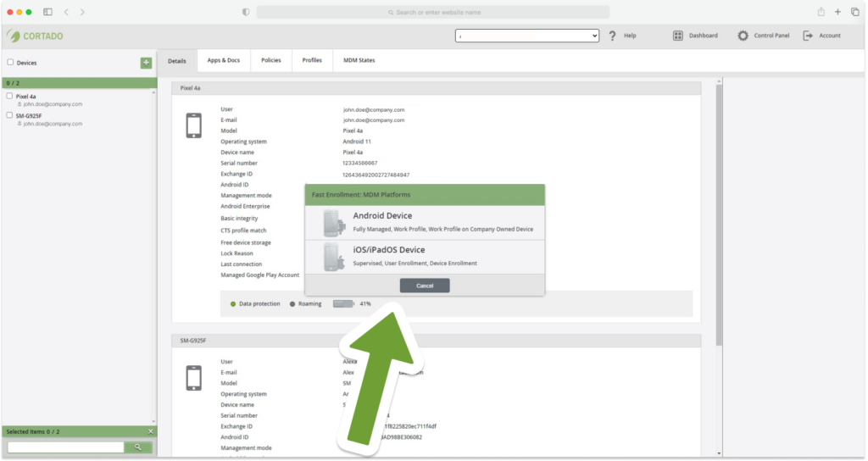868x461 pixels.
Task: Click the SM-G925F phone icon in details
Action: pos(194,378)
